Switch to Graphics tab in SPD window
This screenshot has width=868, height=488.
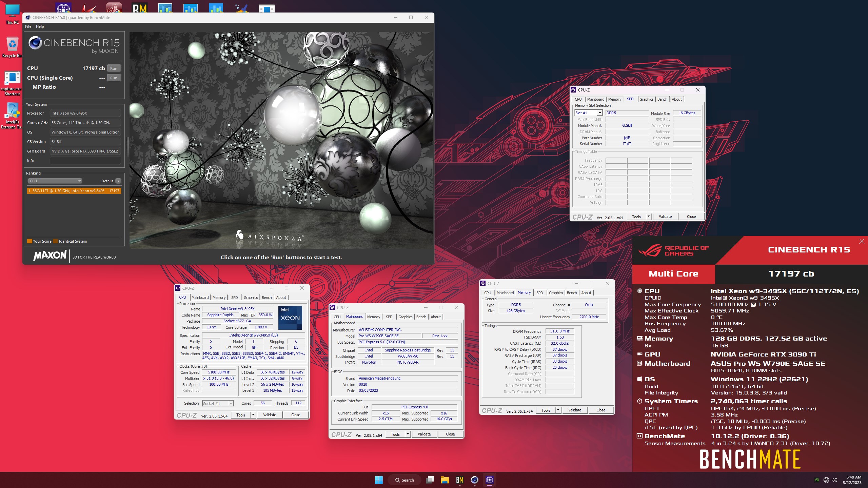646,99
